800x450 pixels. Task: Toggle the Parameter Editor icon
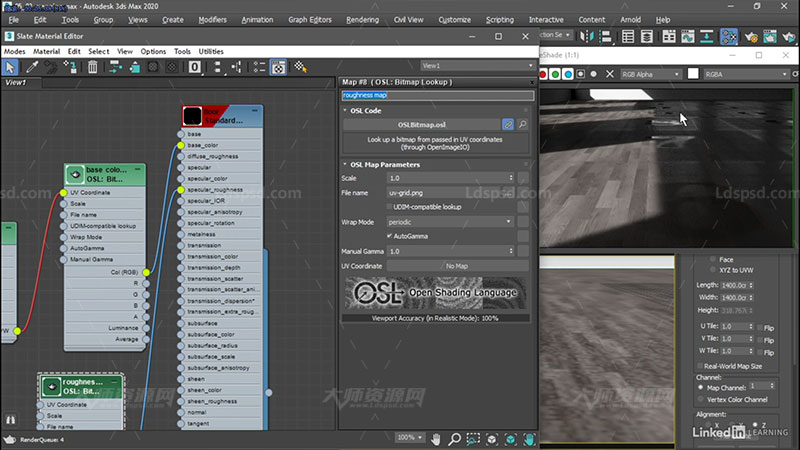click(278, 67)
